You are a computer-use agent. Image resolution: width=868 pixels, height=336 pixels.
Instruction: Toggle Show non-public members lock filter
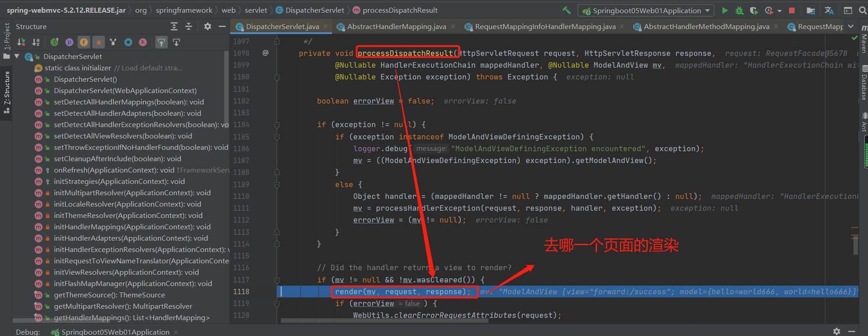(x=98, y=42)
